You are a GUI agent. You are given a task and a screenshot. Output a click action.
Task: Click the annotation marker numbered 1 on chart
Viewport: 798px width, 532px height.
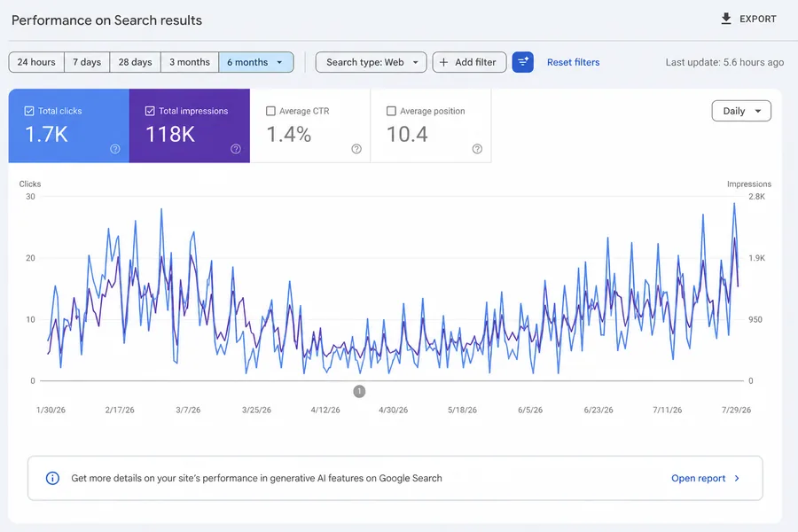359,392
